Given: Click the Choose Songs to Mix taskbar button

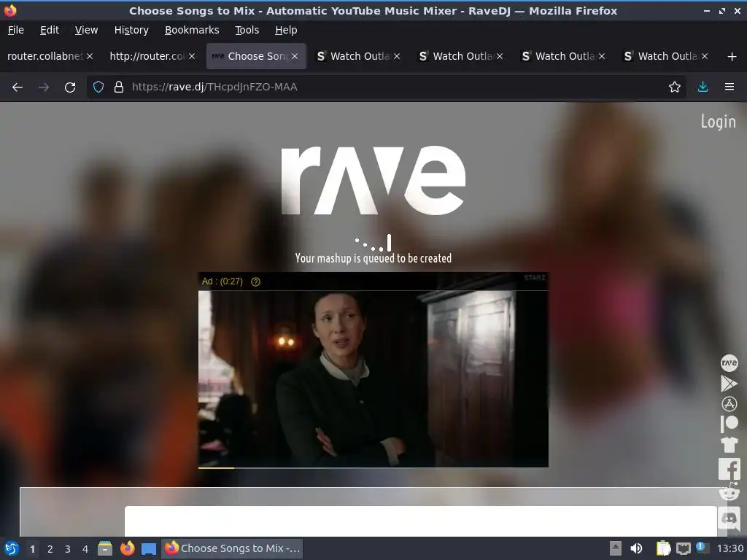Looking at the screenshot, I should point(233,548).
